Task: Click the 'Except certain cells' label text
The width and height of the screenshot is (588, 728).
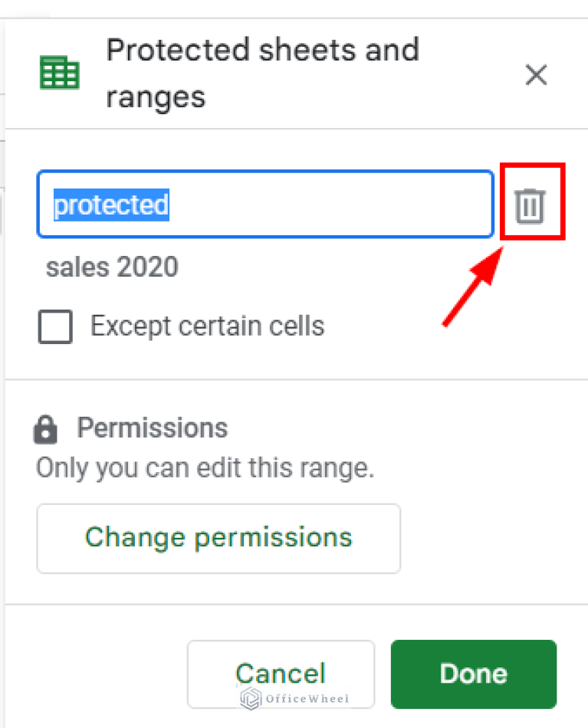Action: click(207, 326)
